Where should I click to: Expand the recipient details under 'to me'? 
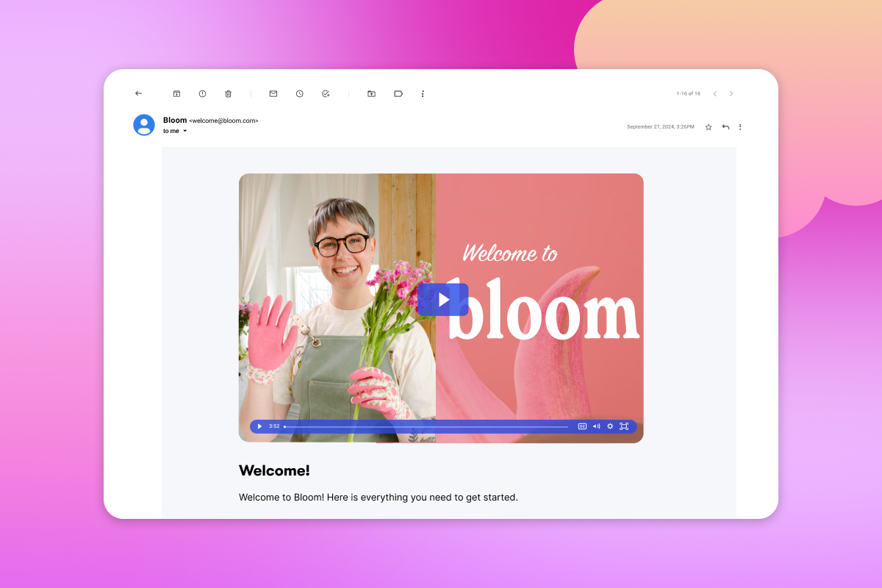pos(185,131)
